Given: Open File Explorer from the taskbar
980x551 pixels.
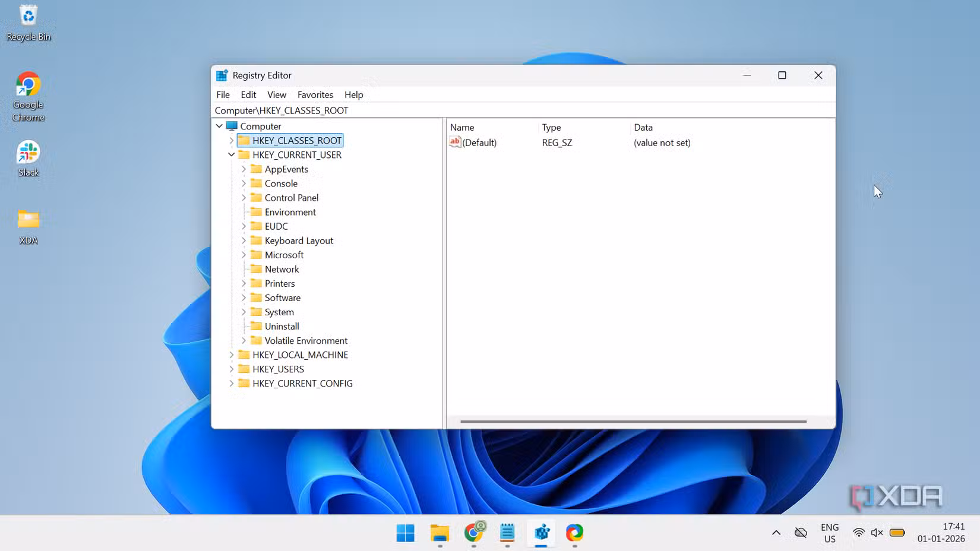Looking at the screenshot, I should [440, 533].
